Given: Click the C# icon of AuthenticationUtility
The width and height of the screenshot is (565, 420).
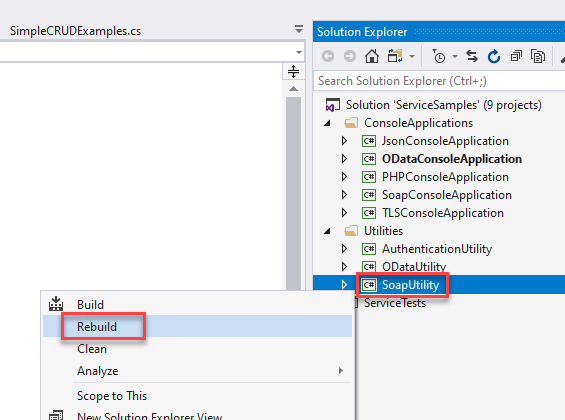Looking at the screenshot, I should click(x=369, y=249).
